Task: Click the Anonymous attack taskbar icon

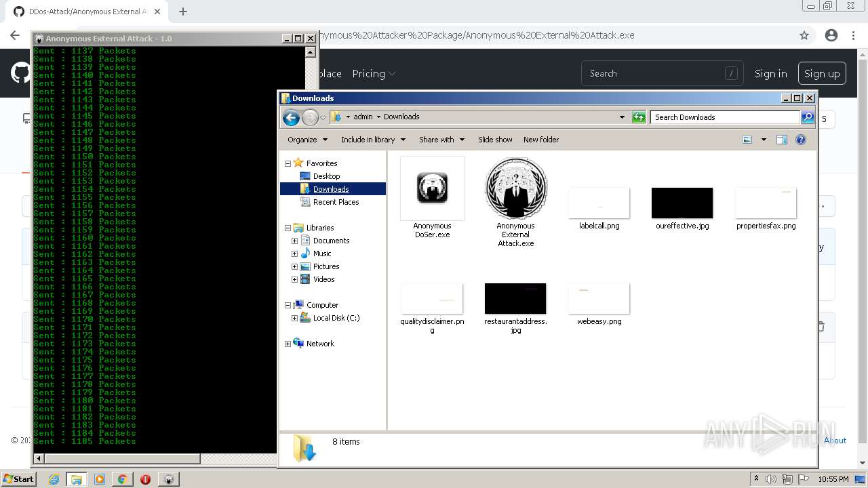Action: [x=168, y=479]
